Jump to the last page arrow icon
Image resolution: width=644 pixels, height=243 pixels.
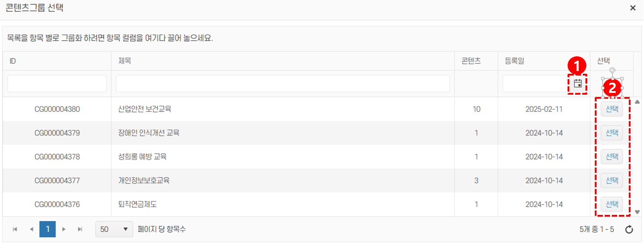click(80, 230)
